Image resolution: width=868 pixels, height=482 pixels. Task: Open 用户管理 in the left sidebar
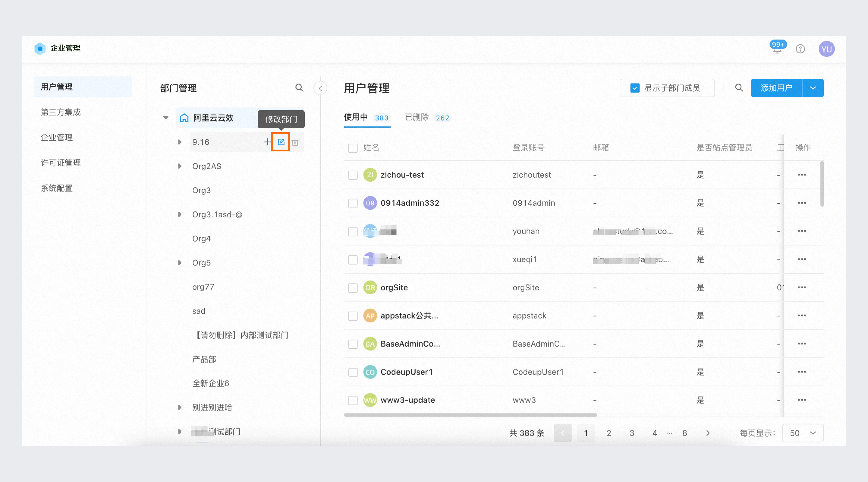[x=83, y=87]
